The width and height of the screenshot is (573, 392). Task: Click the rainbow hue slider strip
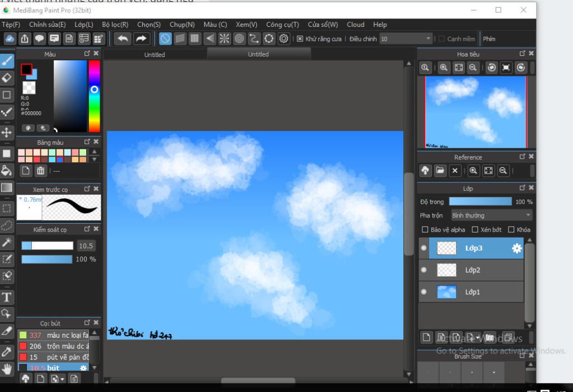pyautogui.click(x=94, y=96)
